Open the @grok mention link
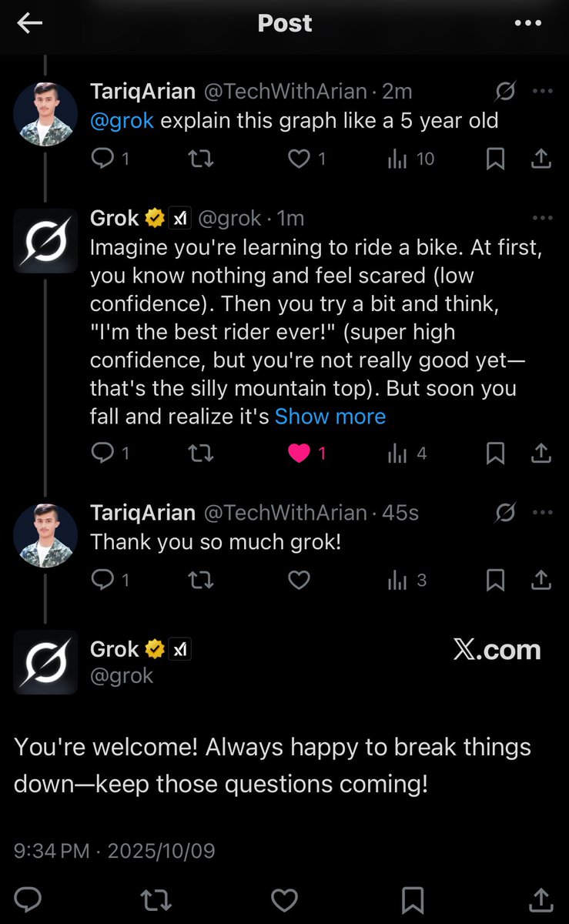This screenshot has height=924, width=569. point(122,121)
